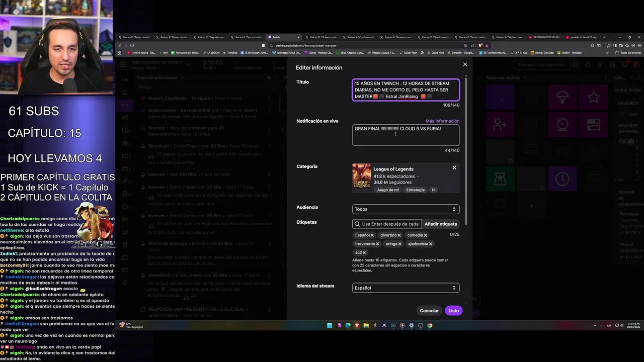Open Google Chrome from the taskbar
The height and width of the screenshot is (362, 644).
pos(430,325)
